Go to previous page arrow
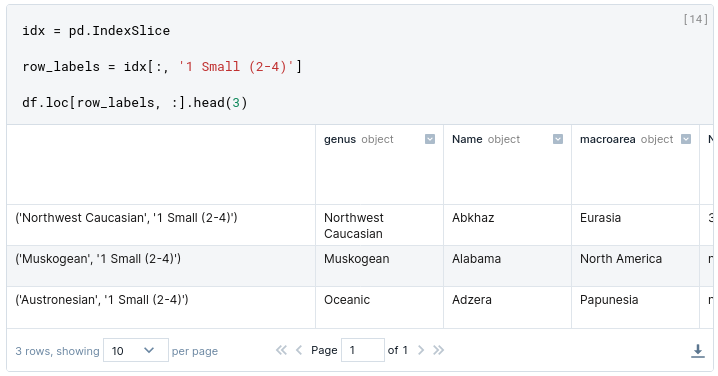Screen dimensions: 718x376 pos(299,350)
